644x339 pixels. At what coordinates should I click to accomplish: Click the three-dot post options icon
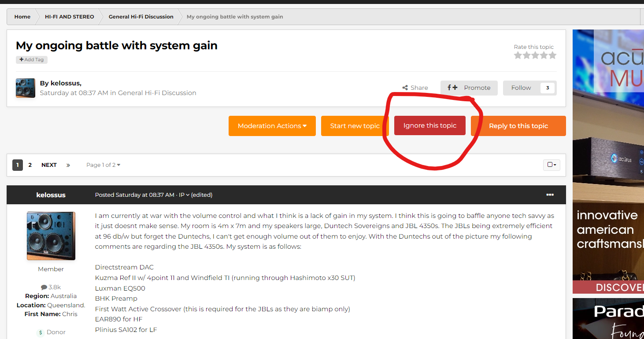550,195
